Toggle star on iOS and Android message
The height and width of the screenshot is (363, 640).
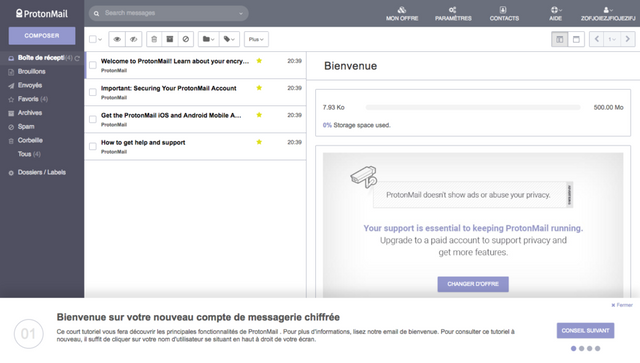[x=259, y=115]
